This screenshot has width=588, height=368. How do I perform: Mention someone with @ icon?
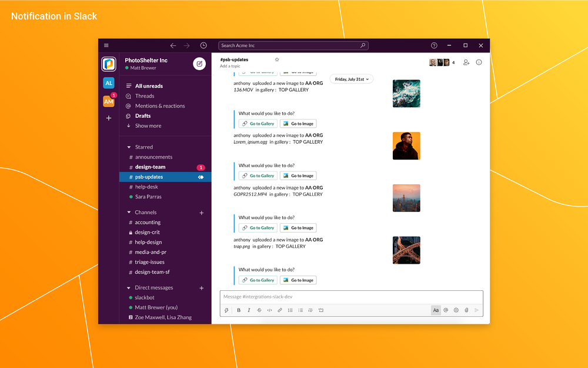point(446,310)
